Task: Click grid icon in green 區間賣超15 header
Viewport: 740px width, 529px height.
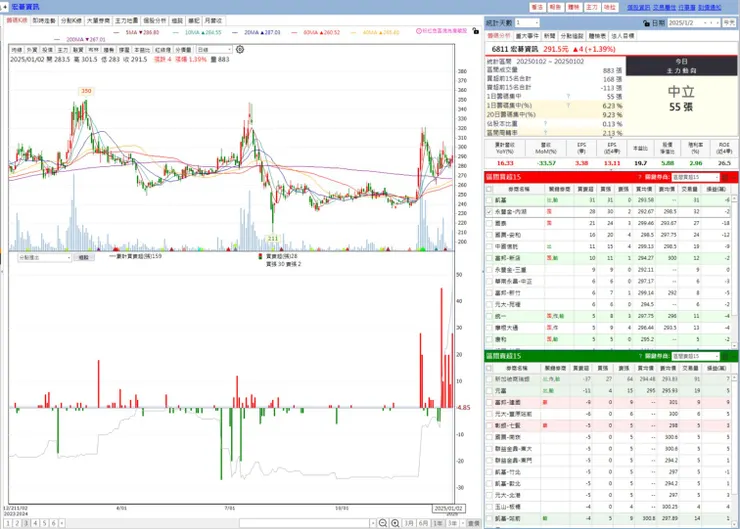Action: click(x=725, y=356)
